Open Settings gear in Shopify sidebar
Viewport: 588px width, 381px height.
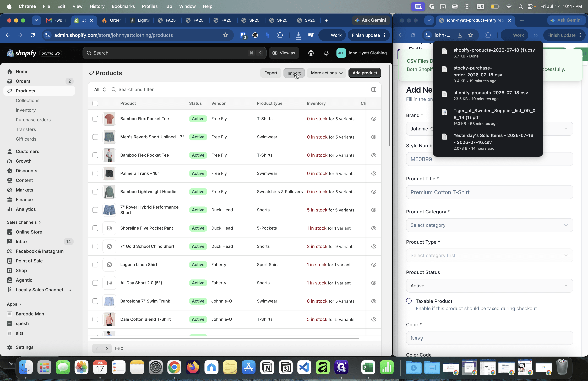point(24,347)
